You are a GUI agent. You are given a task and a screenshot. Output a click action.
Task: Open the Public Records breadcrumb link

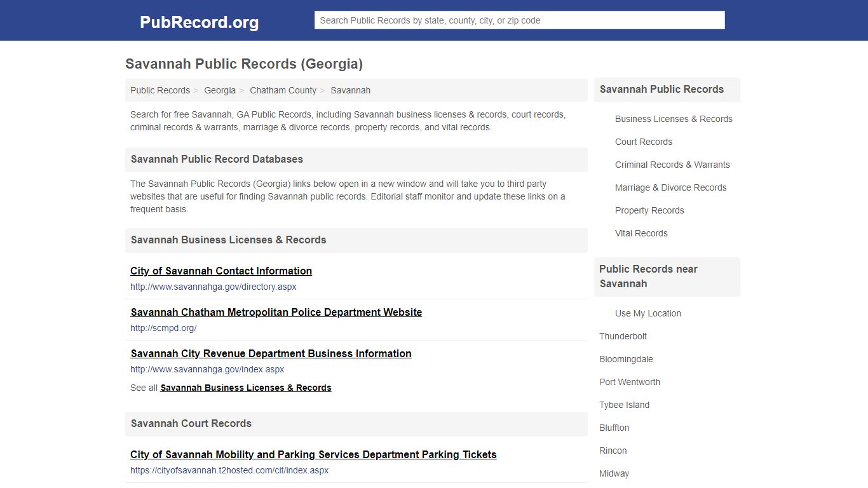pyautogui.click(x=160, y=90)
